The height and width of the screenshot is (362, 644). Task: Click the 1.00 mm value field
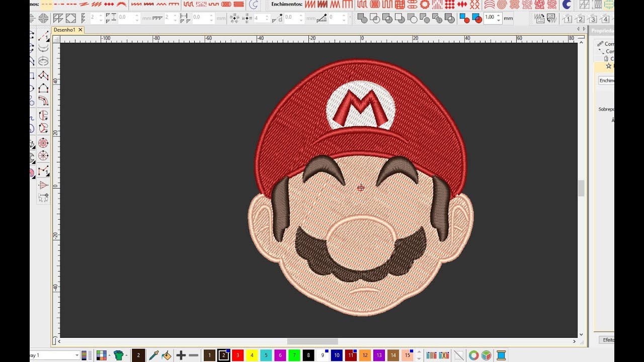[x=490, y=18]
